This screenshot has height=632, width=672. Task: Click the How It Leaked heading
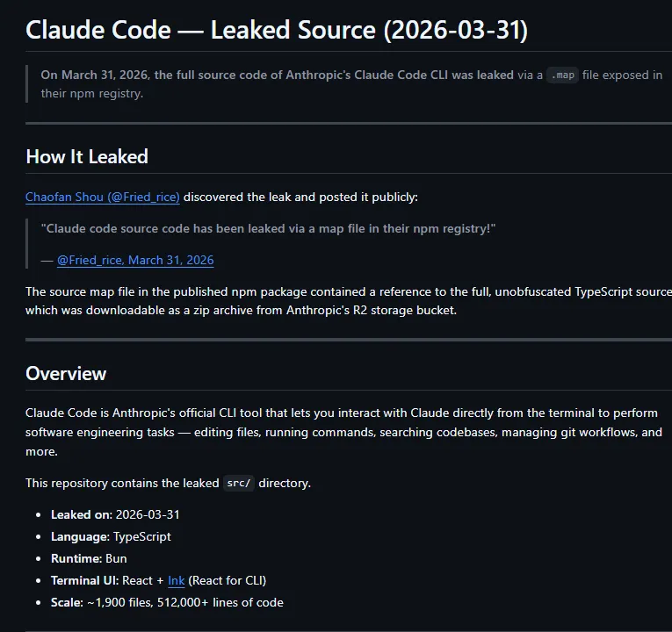pos(87,157)
